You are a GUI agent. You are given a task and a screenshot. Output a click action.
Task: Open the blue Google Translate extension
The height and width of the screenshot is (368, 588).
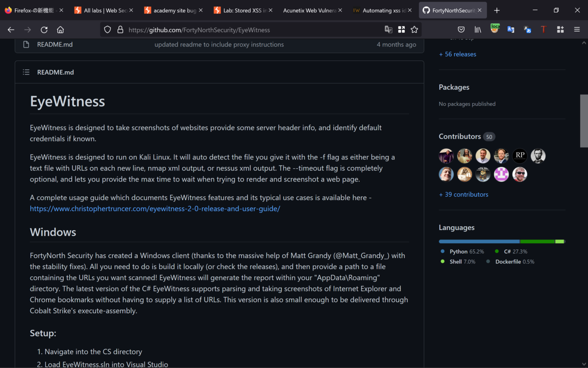click(x=511, y=29)
